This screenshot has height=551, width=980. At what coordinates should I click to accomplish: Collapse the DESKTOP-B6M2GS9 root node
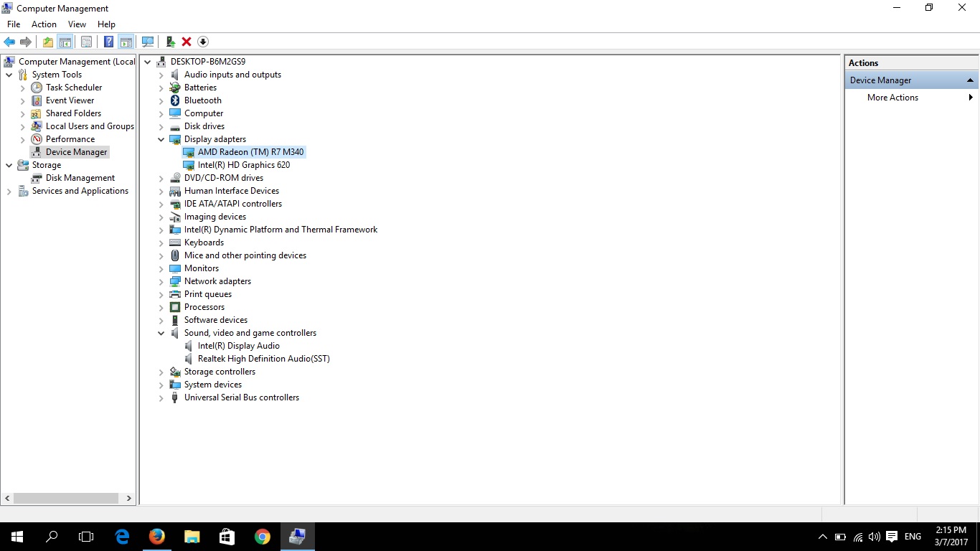[148, 62]
